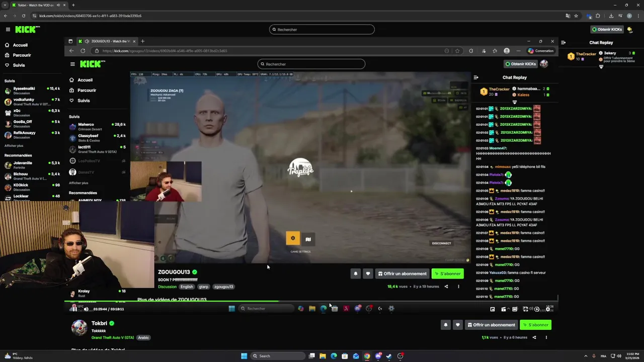
Task: Click the Windows taskbar Search box
Action: 278,356
